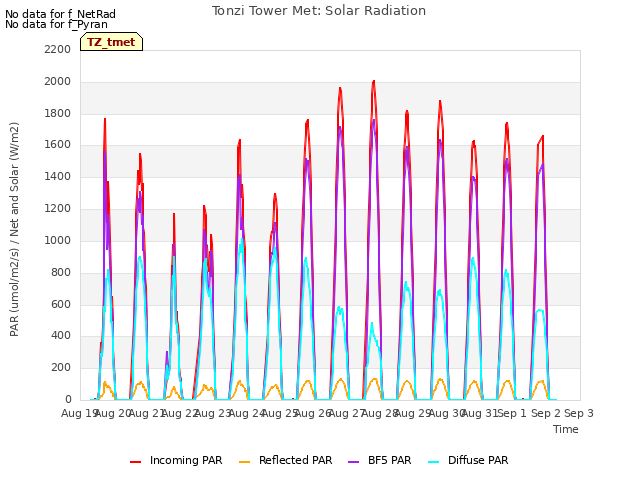
Task: Click the y-axis label PAR / Net and Solar
Action: tap(14, 229)
